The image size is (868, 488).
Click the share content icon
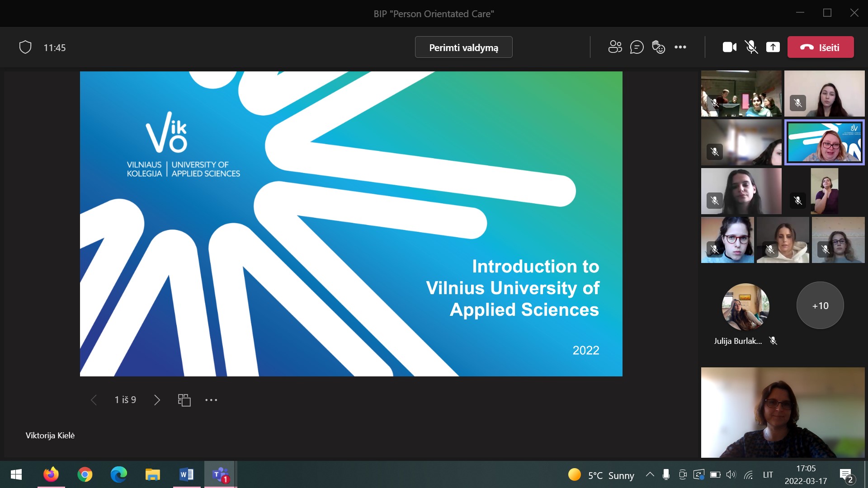tap(773, 47)
